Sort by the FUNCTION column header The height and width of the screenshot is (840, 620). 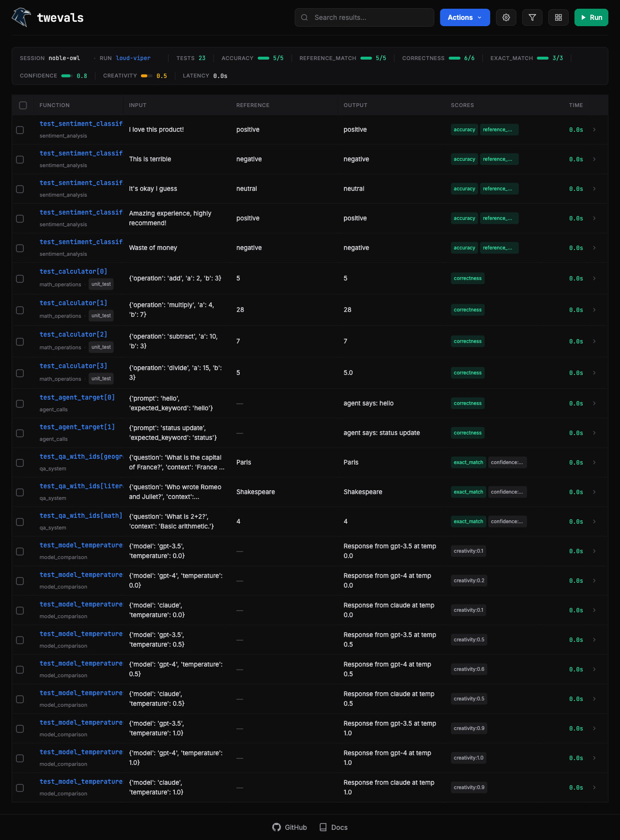coord(55,105)
